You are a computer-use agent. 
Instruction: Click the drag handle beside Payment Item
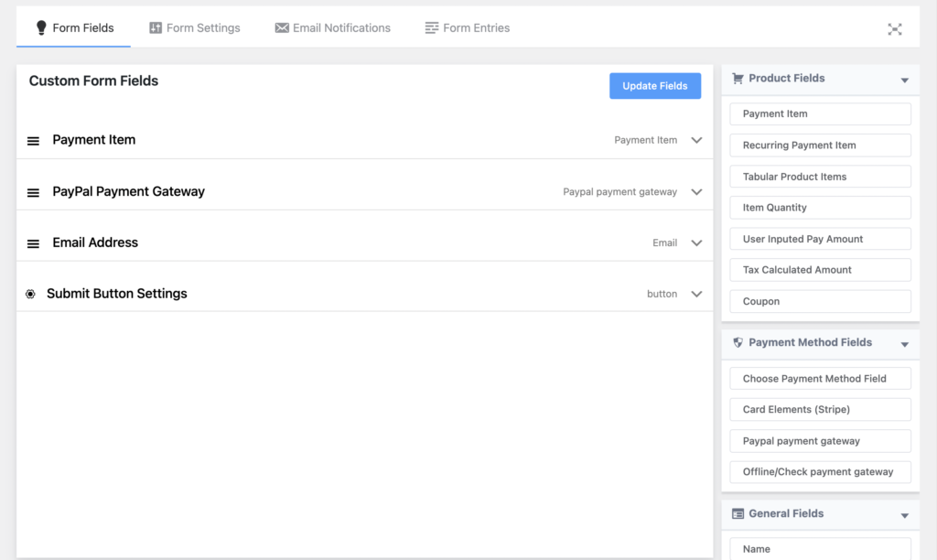(x=33, y=139)
